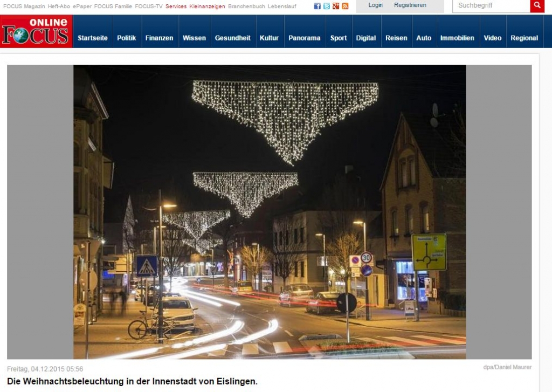Click the Facebook icon in top bar
The image size is (552, 392).
pyautogui.click(x=318, y=6)
